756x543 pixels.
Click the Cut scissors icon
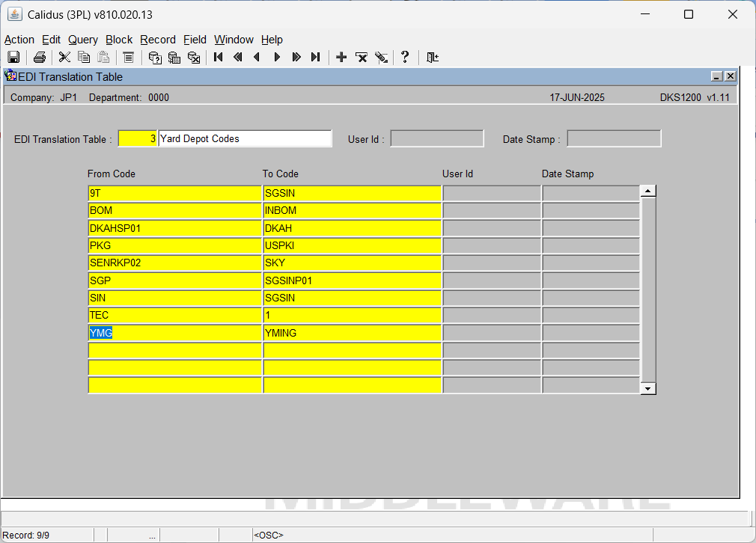coord(64,58)
